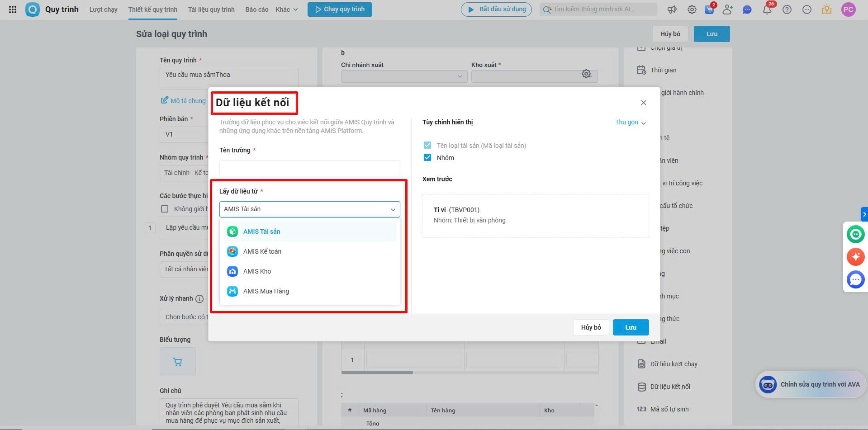868x430 pixels.
Task: Choose AMIS Kho option
Action: (310, 271)
